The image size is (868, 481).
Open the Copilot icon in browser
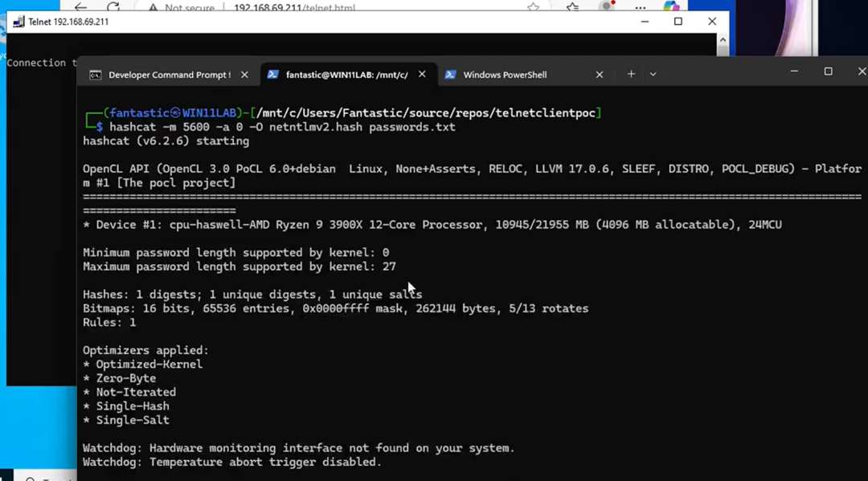[671, 6]
